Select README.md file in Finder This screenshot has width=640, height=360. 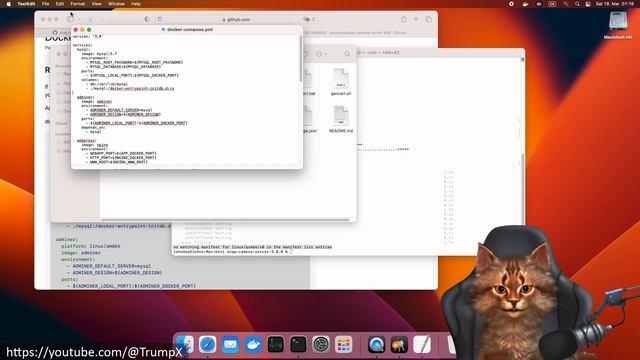coord(341,119)
